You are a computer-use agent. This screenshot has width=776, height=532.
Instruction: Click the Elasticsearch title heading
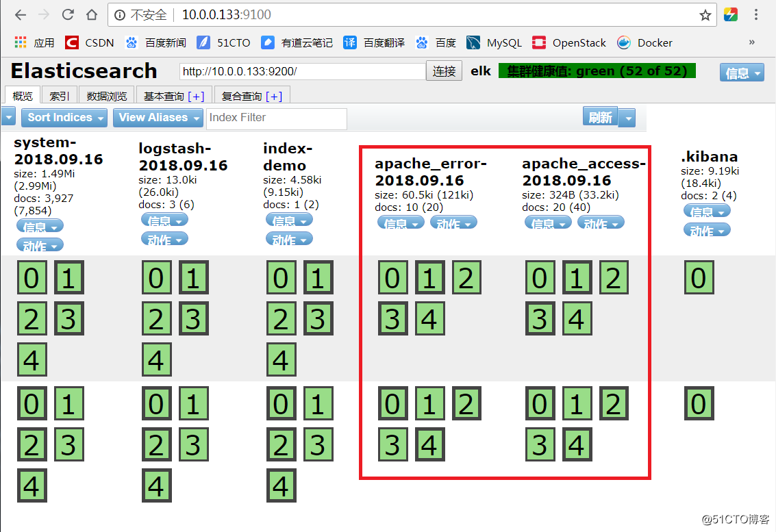tap(84, 71)
